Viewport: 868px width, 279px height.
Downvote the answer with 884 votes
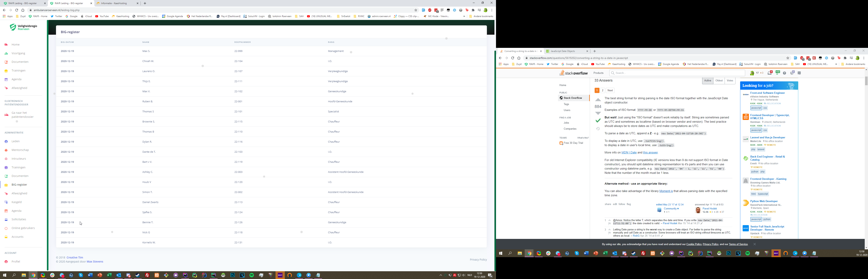[x=598, y=113]
